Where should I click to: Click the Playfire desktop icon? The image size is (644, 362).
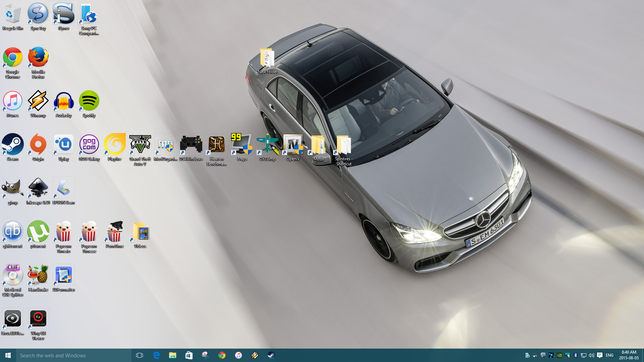point(115,147)
